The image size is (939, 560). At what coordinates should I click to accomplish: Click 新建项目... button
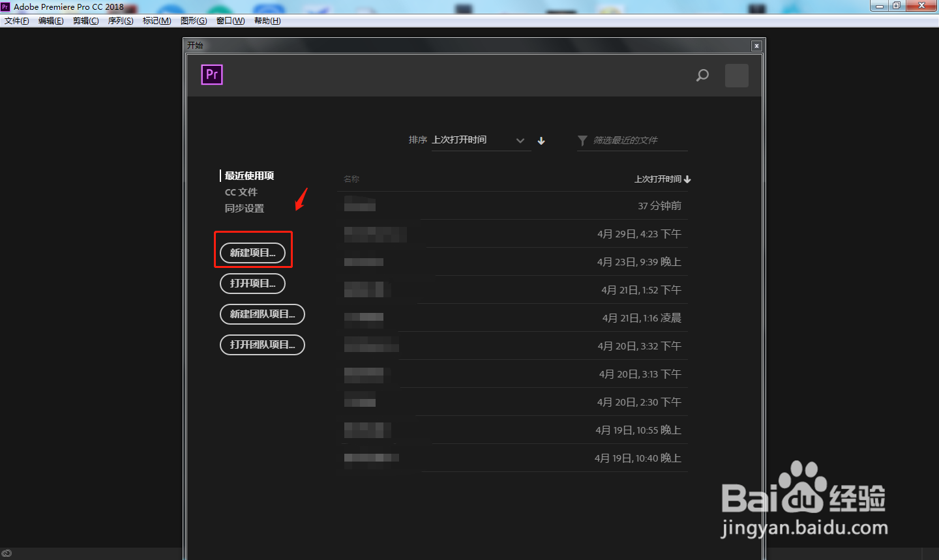tap(253, 253)
